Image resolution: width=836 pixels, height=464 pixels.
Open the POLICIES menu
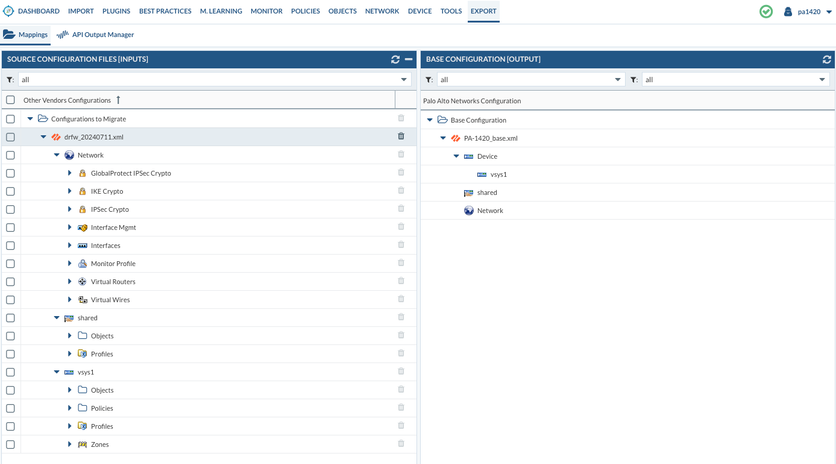(x=306, y=11)
